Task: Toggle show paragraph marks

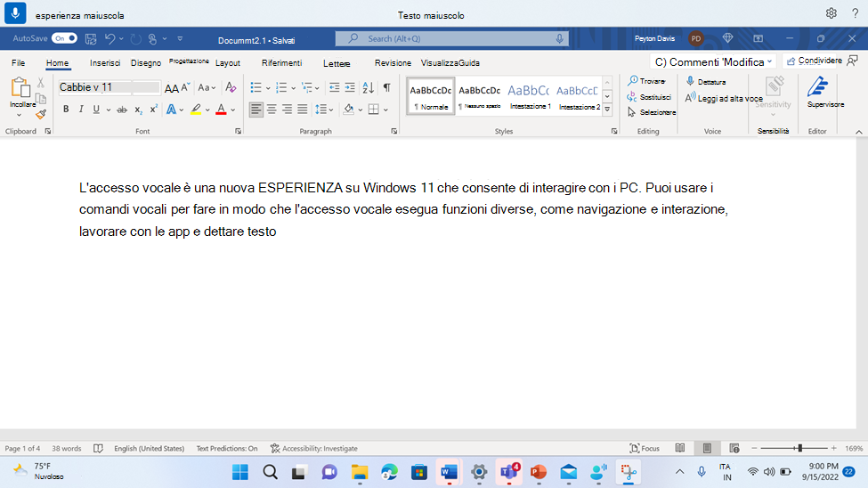Action: (x=387, y=87)
